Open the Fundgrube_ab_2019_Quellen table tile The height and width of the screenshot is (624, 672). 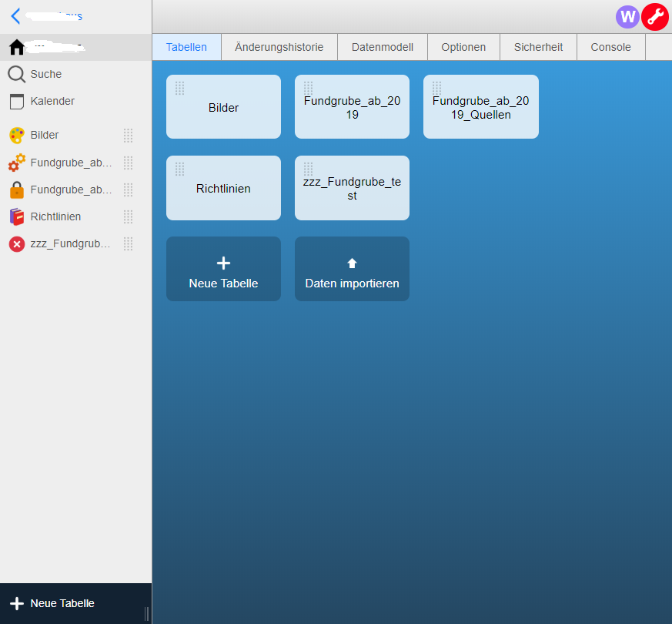click(x=480, y=107)
